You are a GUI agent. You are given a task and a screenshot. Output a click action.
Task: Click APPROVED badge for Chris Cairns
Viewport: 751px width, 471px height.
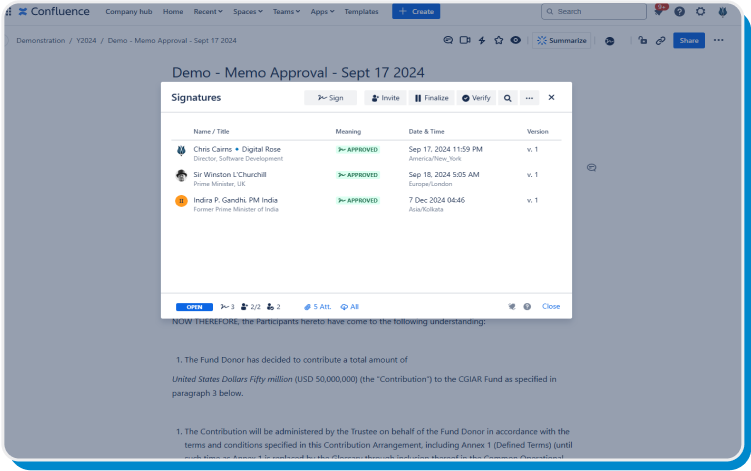pyautogui.click(x=358, y=149)
